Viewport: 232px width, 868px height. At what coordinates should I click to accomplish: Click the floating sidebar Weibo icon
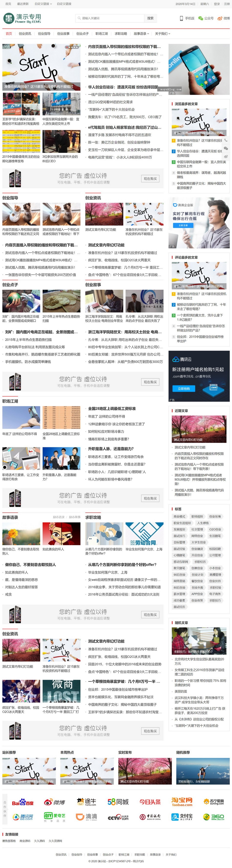click(226, 156)
